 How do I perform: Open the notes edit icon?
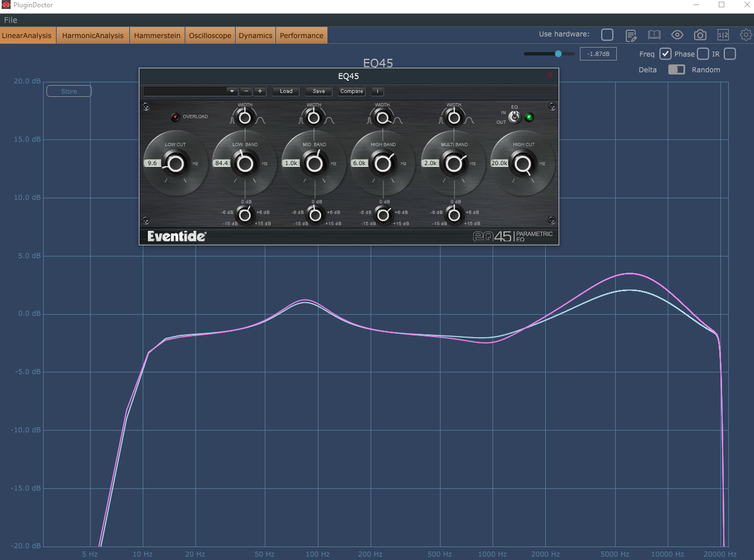point(631,35)
